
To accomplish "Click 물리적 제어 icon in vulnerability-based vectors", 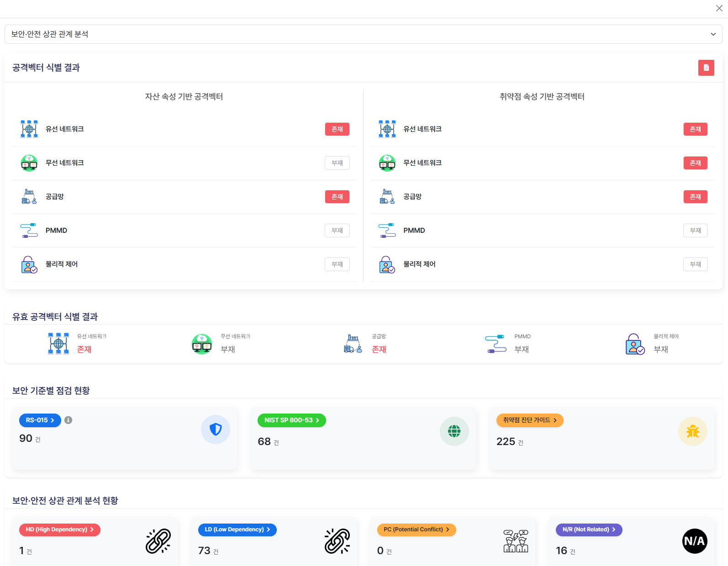I will pos(387,264).
